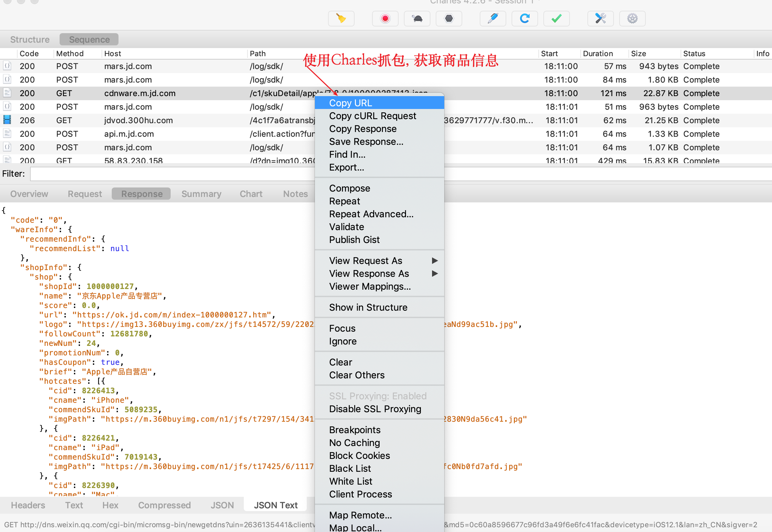This screenshot has height=532, width=772.
Task: Choose Copy URL from context menu
Action: coord(379,103)
